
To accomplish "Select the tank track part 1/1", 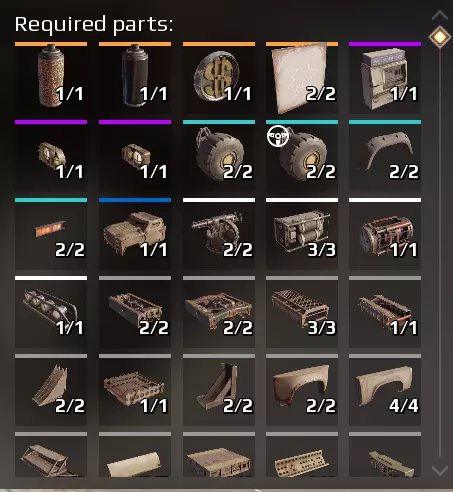I will (51, 312).
